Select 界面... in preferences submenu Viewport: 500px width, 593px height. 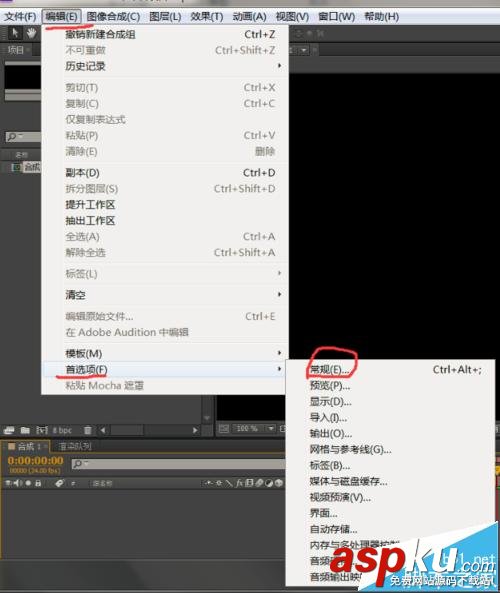tap(390, 513)
